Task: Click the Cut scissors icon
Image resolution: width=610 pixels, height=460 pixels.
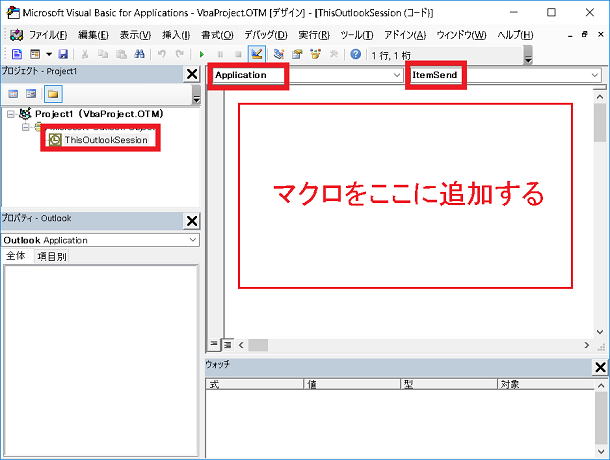Action: pyautogui.click(x=84, y=54)
